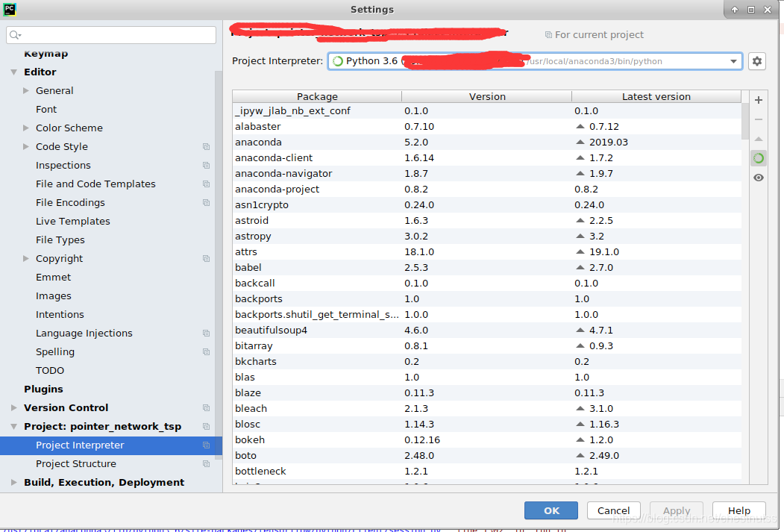
Task: Select Live Templates in the tree
Action: click(x=73, y=221)
